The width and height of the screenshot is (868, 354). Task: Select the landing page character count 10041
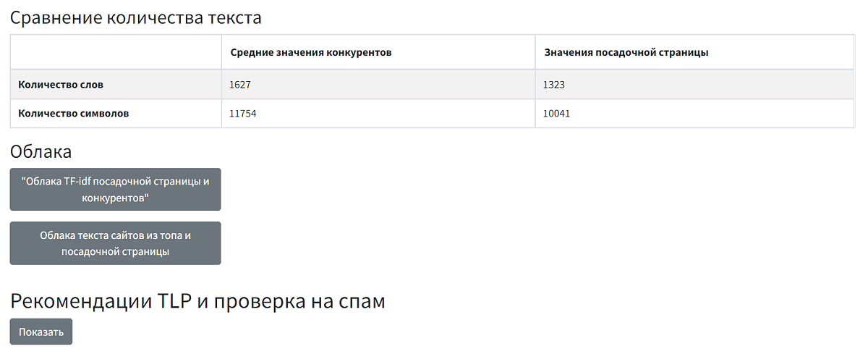(x=557, y=114)
